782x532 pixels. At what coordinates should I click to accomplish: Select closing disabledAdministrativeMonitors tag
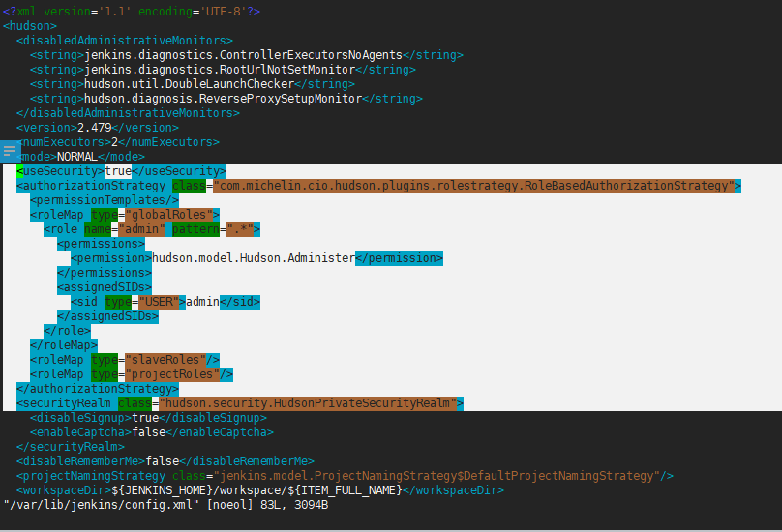(128, 112)
